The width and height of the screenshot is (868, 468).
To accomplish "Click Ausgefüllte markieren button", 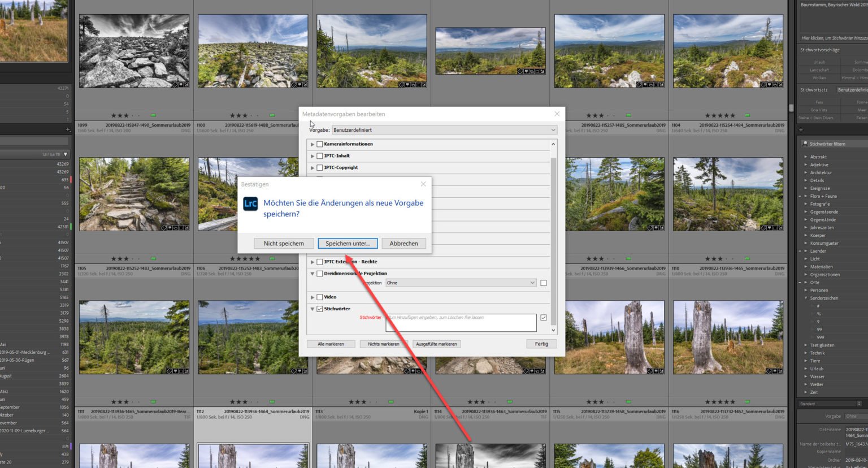I will coord(436,344).
